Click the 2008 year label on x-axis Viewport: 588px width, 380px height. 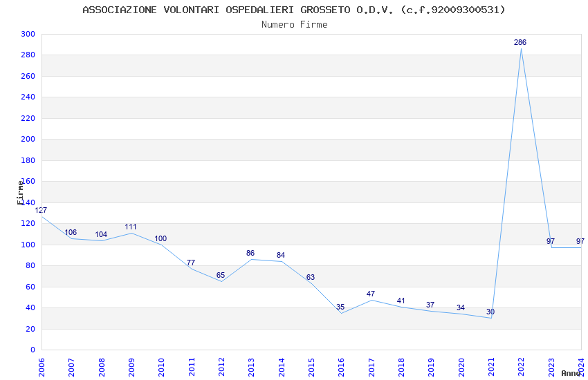pos(101,367)
